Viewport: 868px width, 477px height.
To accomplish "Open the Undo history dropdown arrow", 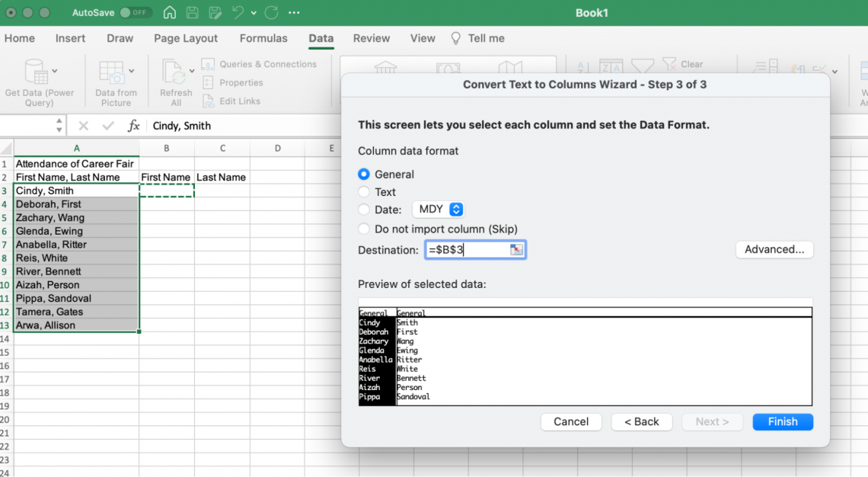I will [254, 14].
